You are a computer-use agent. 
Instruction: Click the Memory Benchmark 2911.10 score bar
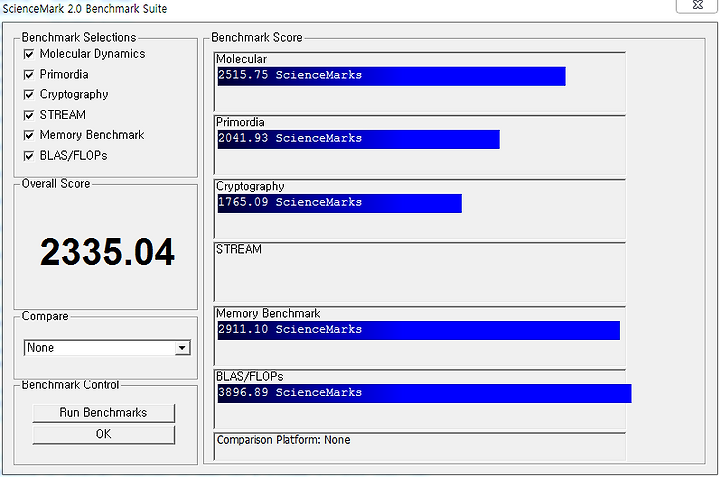click(x=419, y=331)
